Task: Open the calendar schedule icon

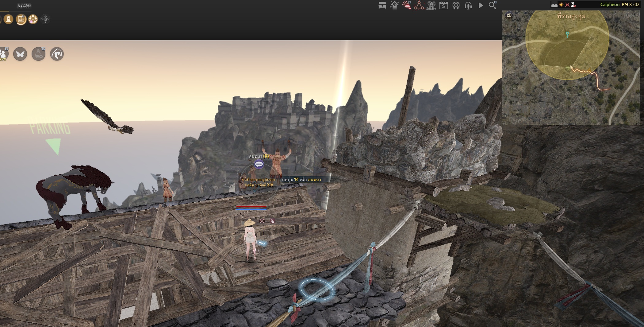Action: point(443,6)
